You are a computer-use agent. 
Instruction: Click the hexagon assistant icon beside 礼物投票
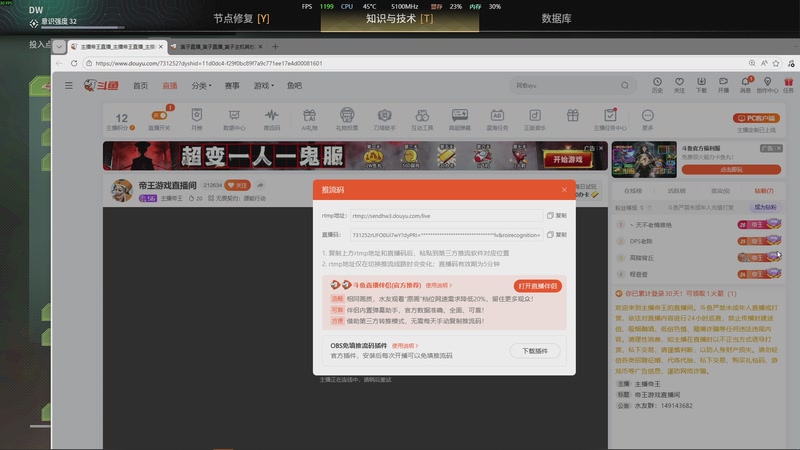(384, 115)
